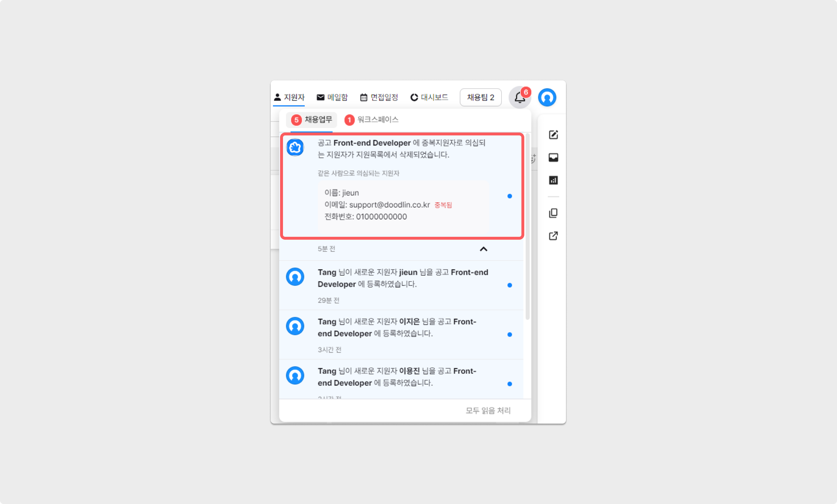This screenshot has height=504, width=837.
Task: Click the copy duplicate icon in sidebar
Action: pos(553,213)
